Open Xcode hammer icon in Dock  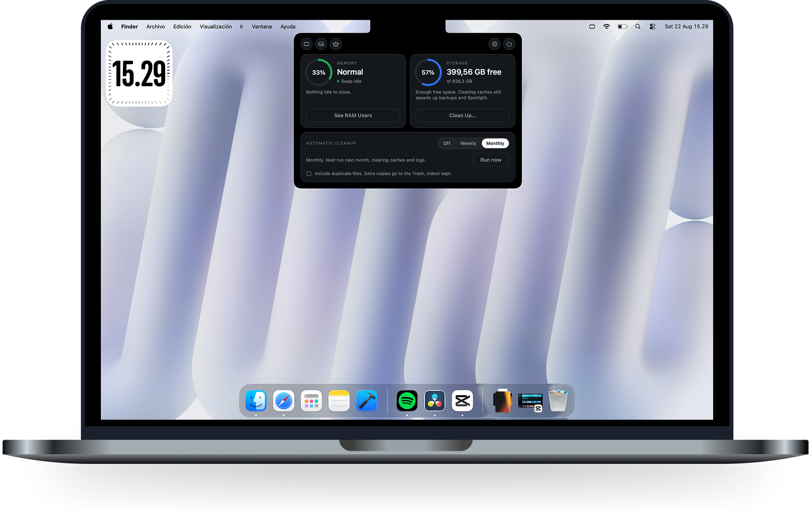(x=367, y=401)
